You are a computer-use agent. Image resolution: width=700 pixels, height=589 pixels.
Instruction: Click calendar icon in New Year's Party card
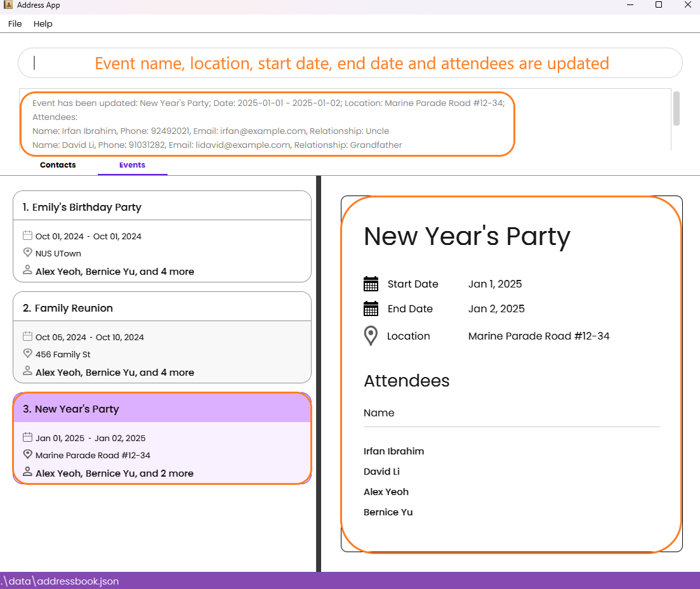click(x=28, y=437)
